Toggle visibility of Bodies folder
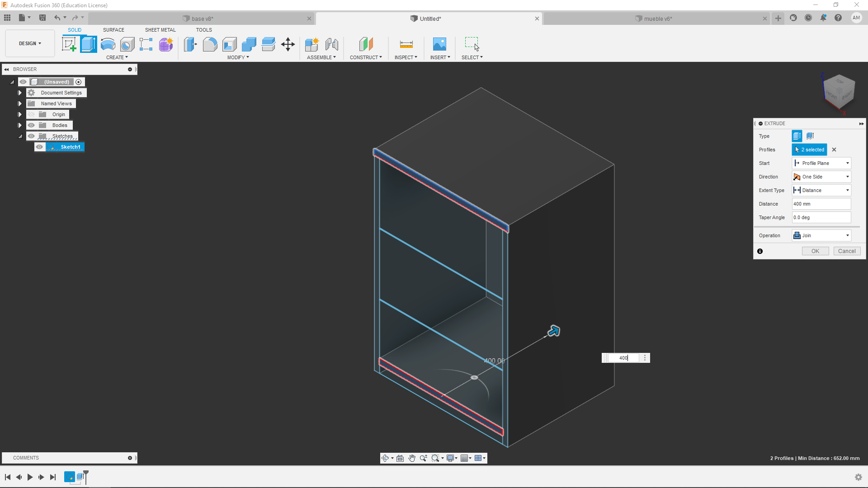This screenshot has height=488, width=868. point(30,125)
